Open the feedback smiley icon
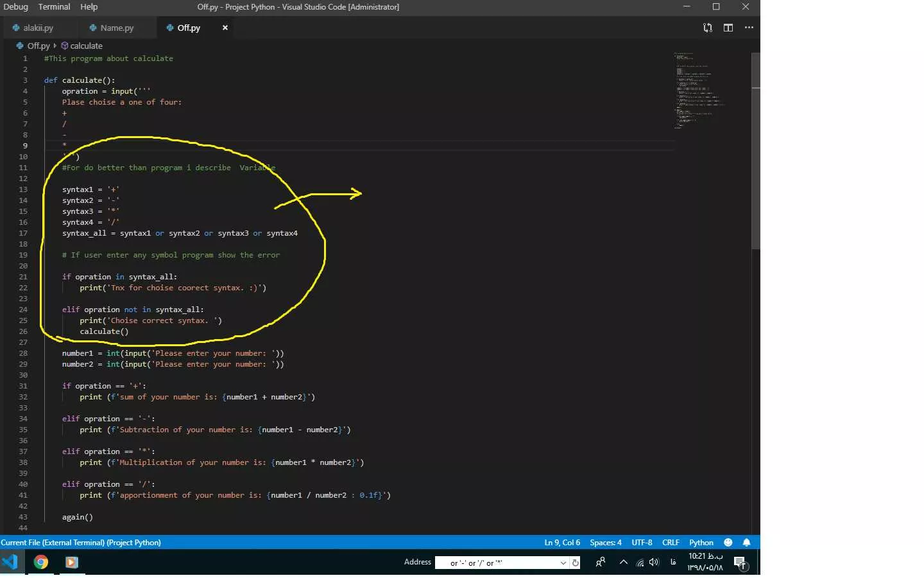This screenshot has width=924, height=578. click(x=728, y=543)
